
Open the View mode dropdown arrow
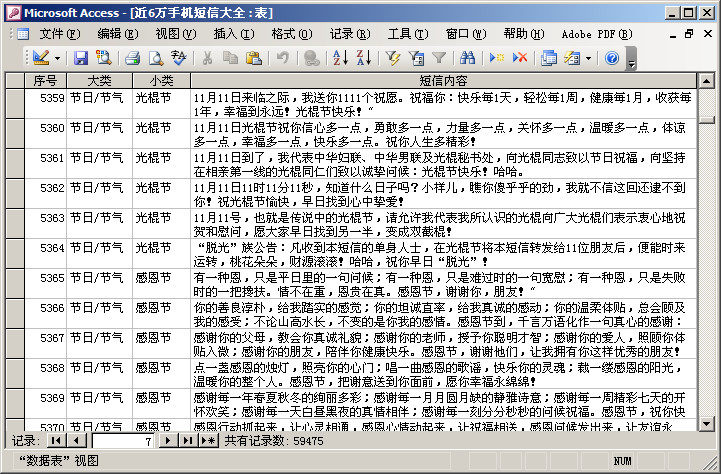pyautogui.click(x=57, y=58)
